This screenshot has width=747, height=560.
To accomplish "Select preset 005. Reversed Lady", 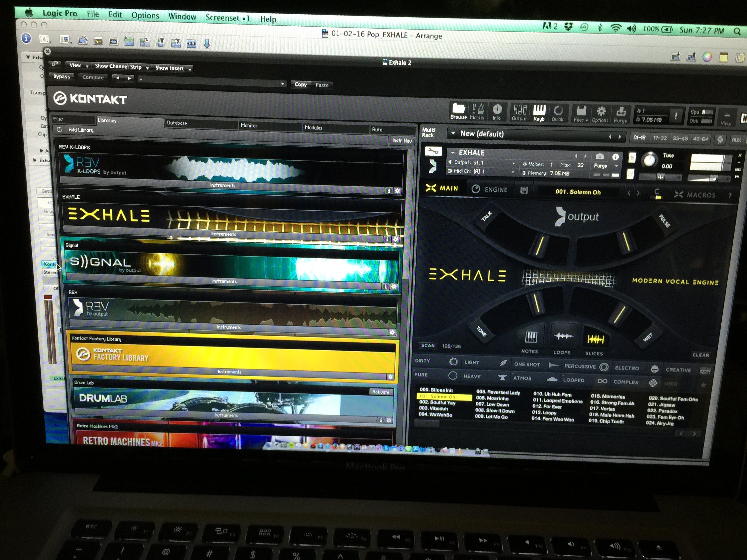I will [498, 392].
